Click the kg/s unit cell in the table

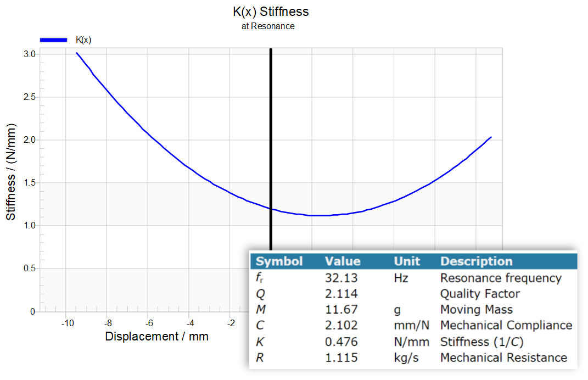(x=406, y=358)
